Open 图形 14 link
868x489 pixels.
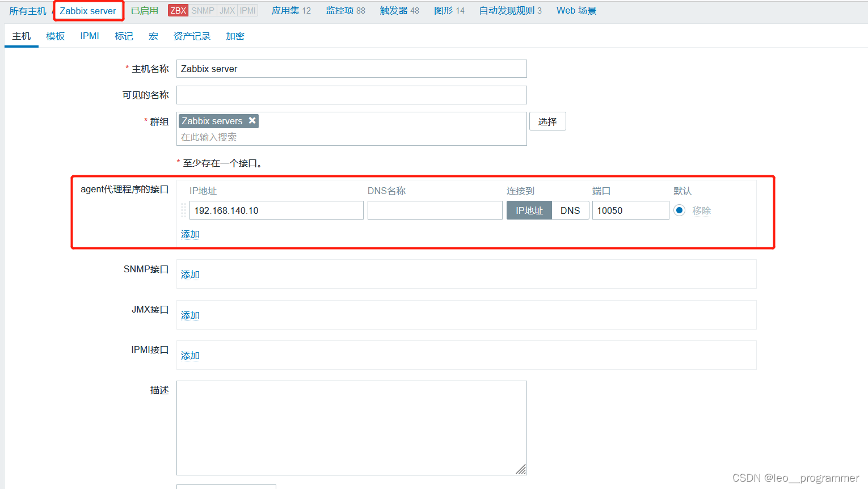pyautogui.click(x=449, y=11)
